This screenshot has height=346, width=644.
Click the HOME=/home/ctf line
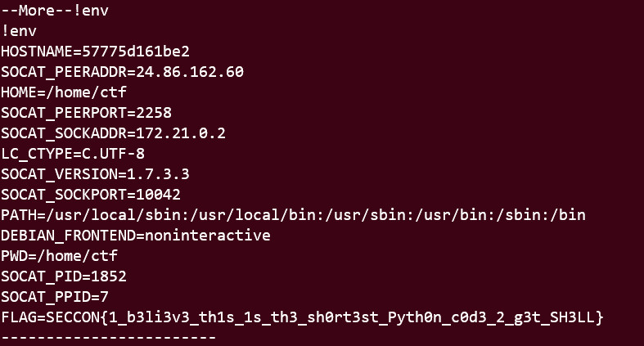pos(64,92)
